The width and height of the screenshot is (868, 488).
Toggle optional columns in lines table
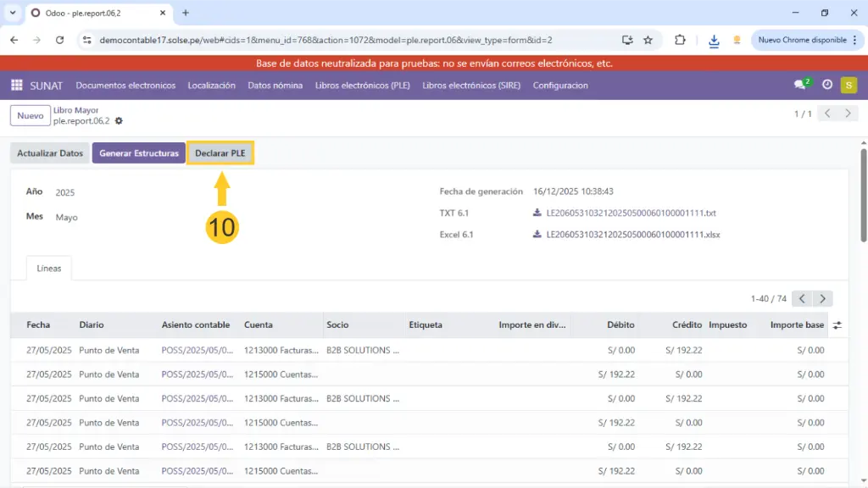coord(837,325)
